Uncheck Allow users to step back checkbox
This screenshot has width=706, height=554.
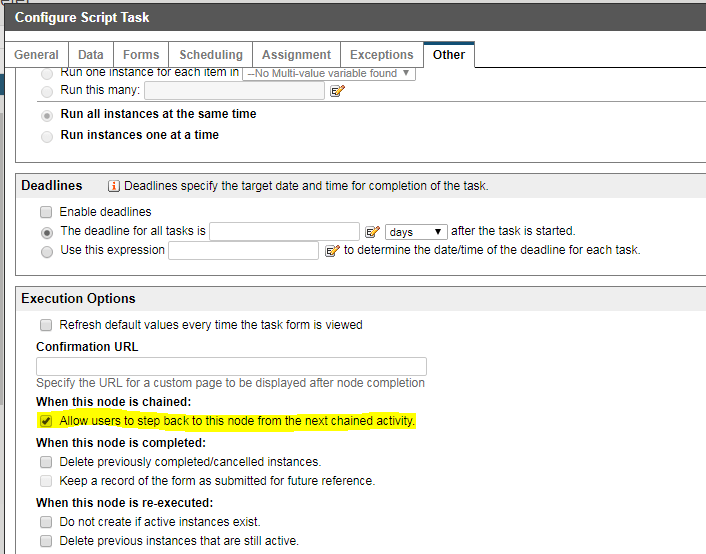pos(46,421)
